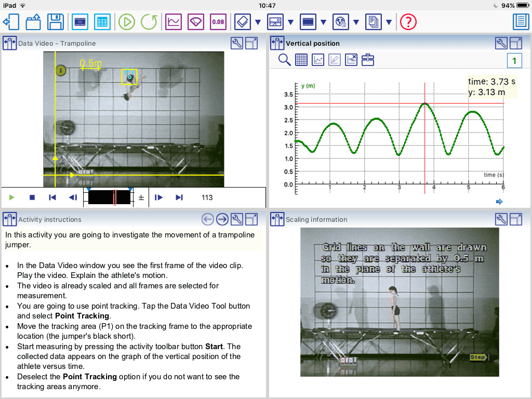The height and width of the screenshot is (399, 532).
Task: Select the magnifier zoom tool on graph
Action: coord(285,60)
